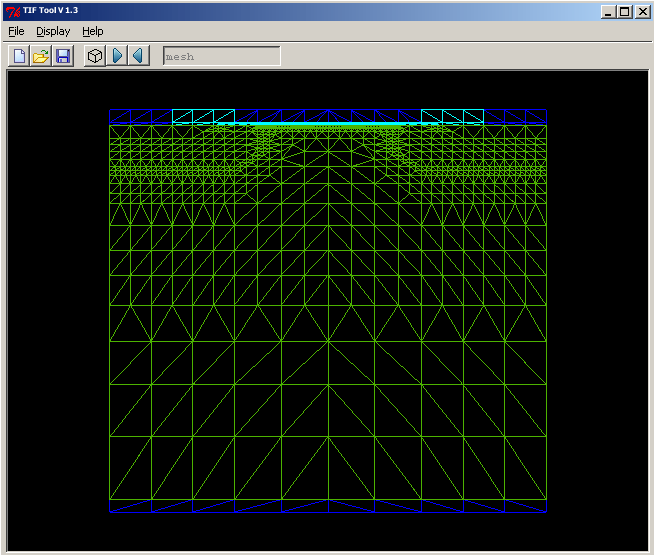Click the 3D cube view icon
This screenshot has width=654, height=555.
point(95,56)
